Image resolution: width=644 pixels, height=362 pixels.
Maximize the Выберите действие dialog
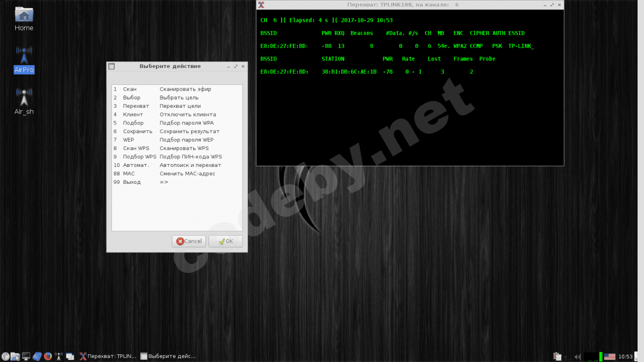236,67
